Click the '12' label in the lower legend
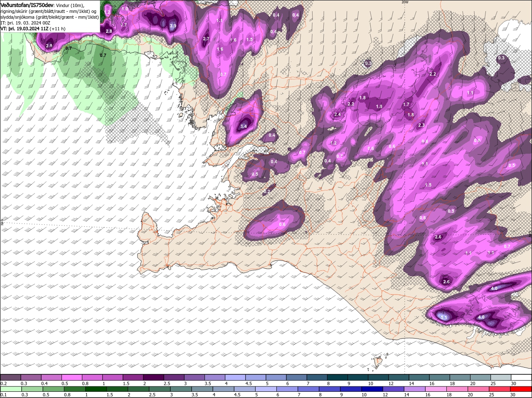532x398 pixels. click(385, 395)
